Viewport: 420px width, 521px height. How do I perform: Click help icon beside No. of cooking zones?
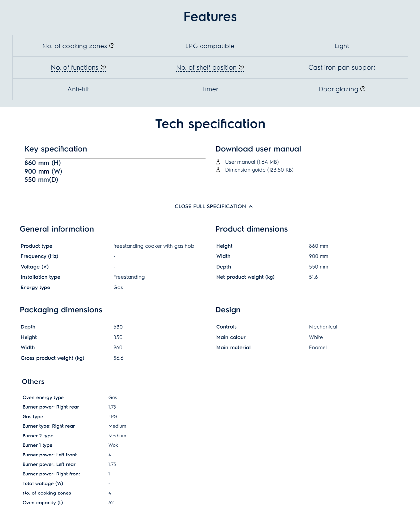(x=112, y=46)
